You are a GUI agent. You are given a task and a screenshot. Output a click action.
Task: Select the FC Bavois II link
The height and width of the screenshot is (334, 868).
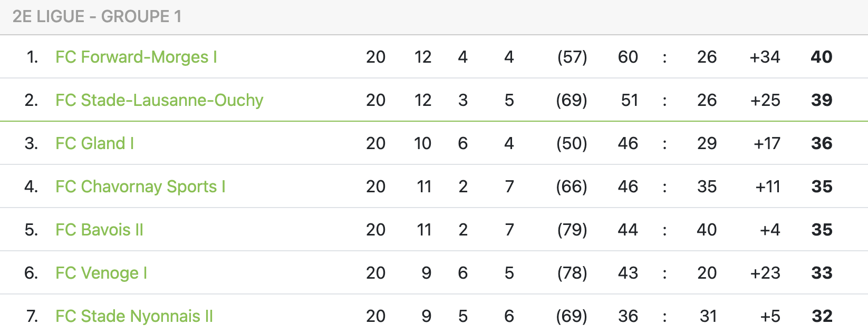click(x=99, y=230)
